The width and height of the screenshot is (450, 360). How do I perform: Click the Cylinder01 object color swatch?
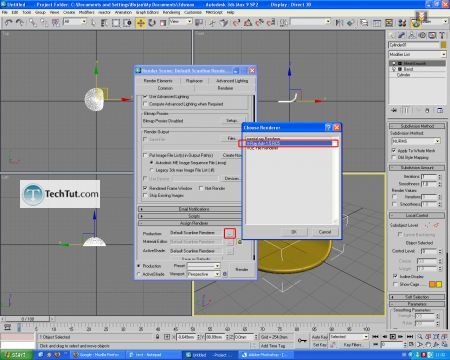click(x=443, y=45)
